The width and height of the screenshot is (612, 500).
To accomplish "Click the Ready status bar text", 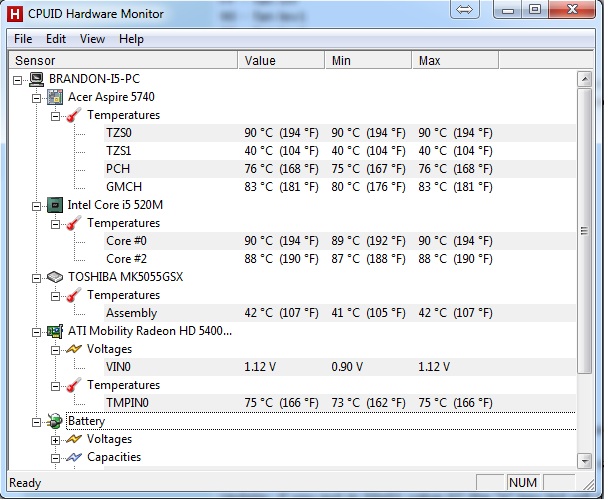I will (x=25, y=483).
